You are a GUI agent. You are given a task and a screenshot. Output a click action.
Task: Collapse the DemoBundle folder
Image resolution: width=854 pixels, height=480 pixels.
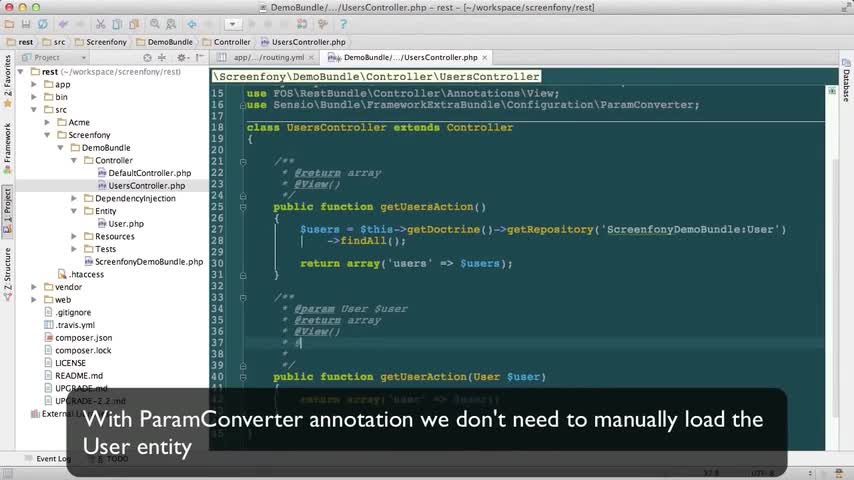60,148
